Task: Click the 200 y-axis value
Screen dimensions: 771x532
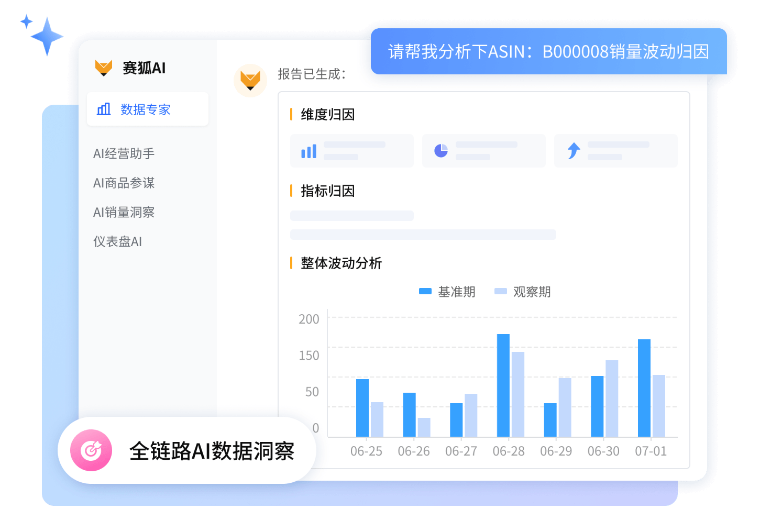Action: click(309, 319)
